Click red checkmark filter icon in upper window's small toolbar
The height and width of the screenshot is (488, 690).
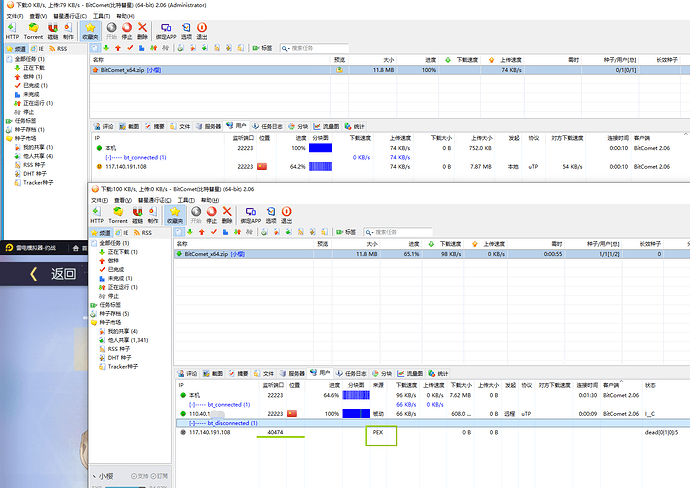(x=130, y=48)
